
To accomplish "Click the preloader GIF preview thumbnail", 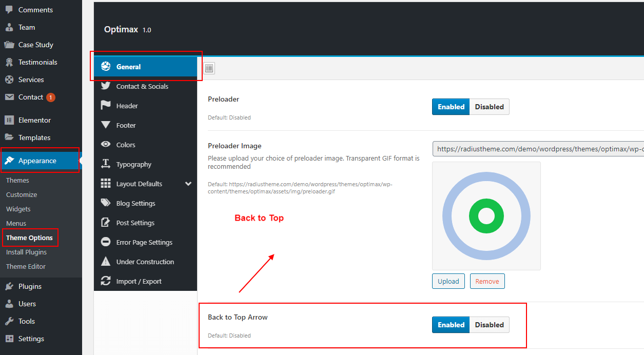I will (486, 216).
